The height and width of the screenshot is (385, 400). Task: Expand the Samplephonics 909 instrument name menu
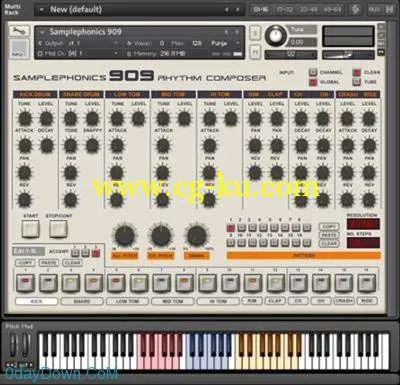pos(42,32)
